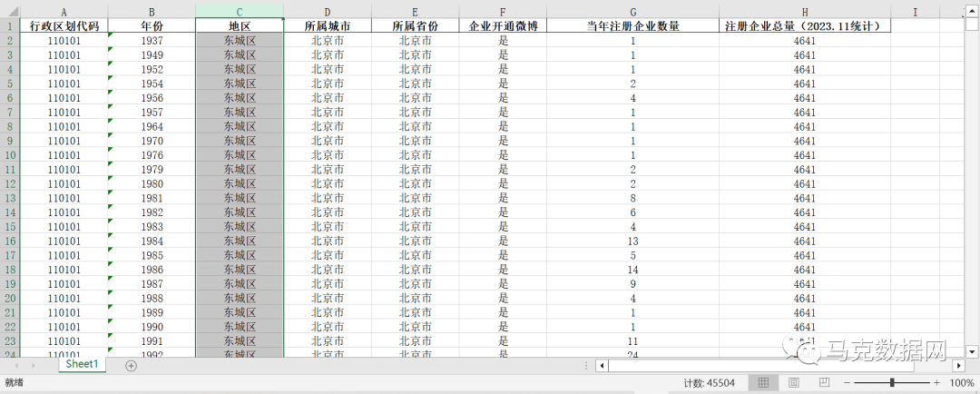This screenshot has width=980, height=394.
Task: Open zoom dialog via 100% label
Action: coord(962,383)
